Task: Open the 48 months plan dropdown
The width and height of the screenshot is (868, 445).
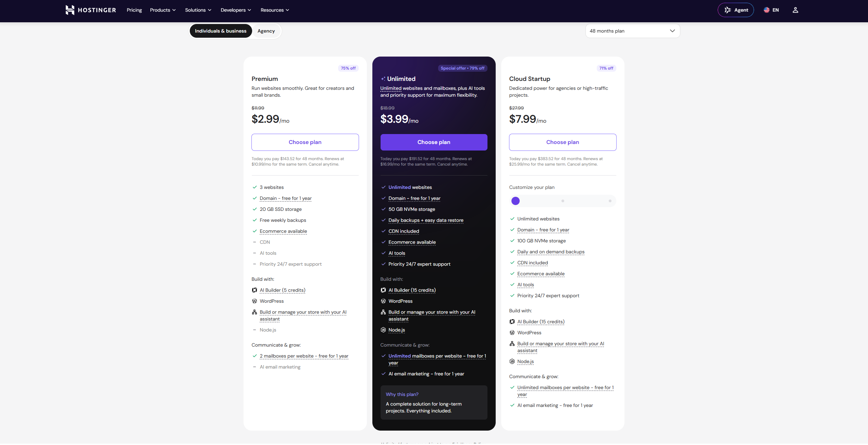Action: (632, 31)
